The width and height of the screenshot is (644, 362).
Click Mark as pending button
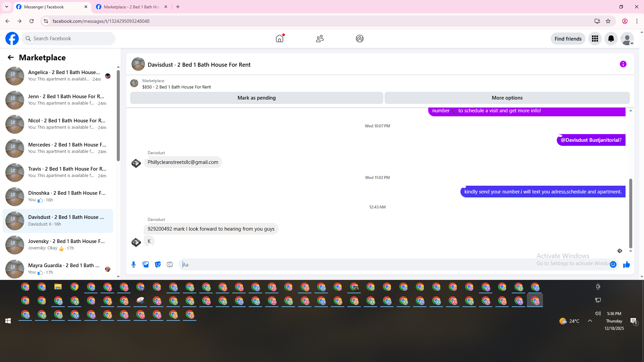coord(257,98)
